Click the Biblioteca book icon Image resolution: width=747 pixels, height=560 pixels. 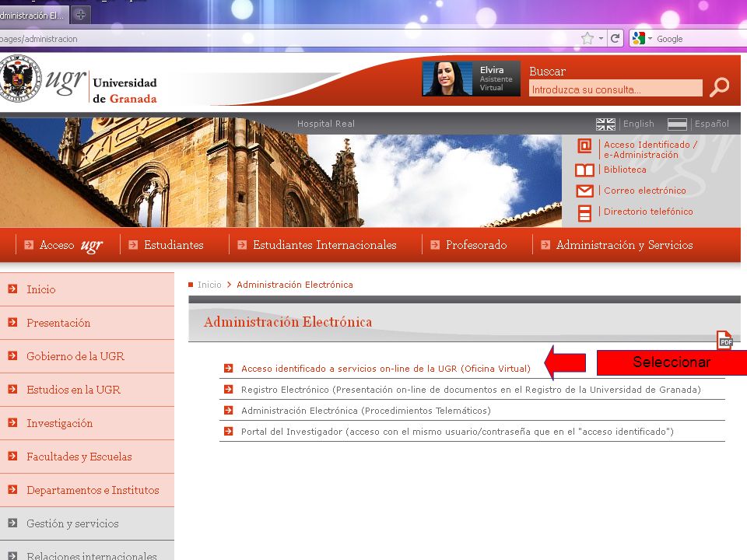(584, 170)
